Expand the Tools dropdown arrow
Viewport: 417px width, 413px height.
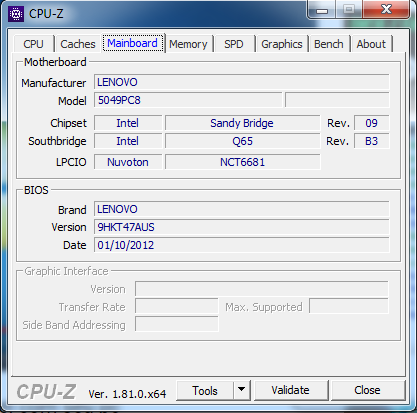[242, 390]
